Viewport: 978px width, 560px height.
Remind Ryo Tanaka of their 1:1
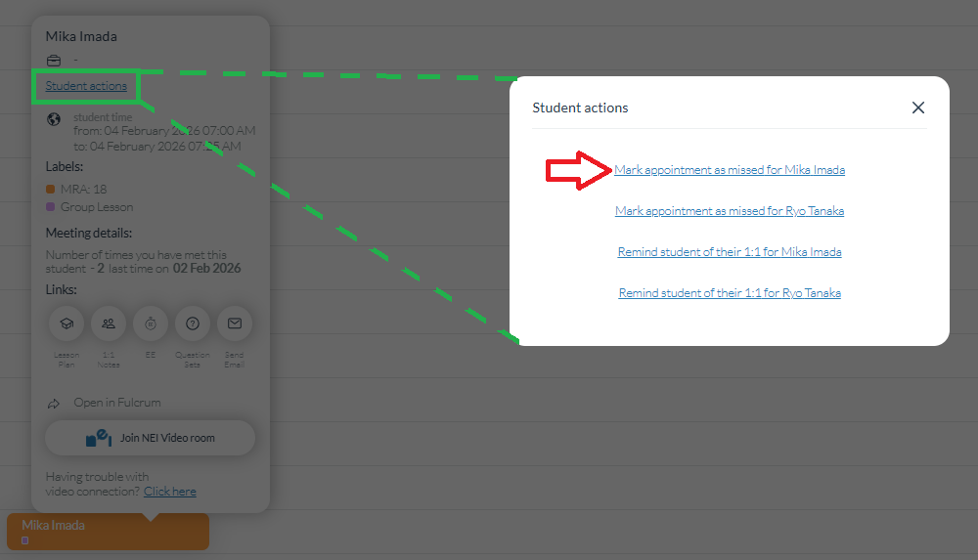pos(730,293)
